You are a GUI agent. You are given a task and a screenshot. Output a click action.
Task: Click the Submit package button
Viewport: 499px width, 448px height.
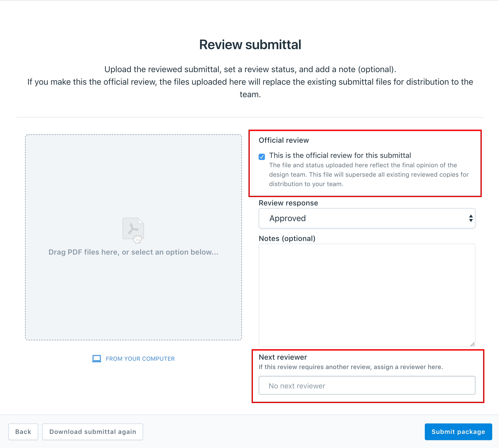(458, 432)
